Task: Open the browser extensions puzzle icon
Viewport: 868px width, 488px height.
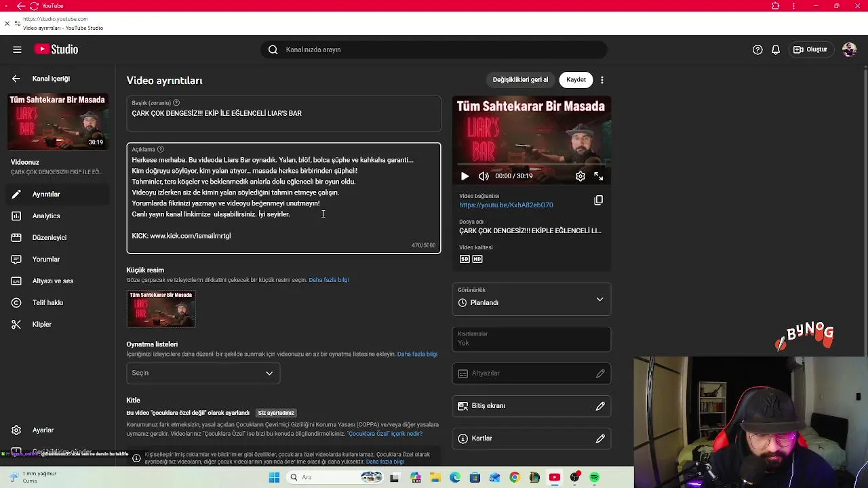Action: [776, 6]
